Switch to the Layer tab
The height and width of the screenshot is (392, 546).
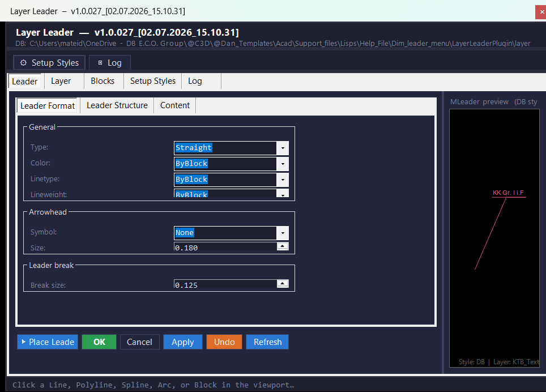pos(61,81)
